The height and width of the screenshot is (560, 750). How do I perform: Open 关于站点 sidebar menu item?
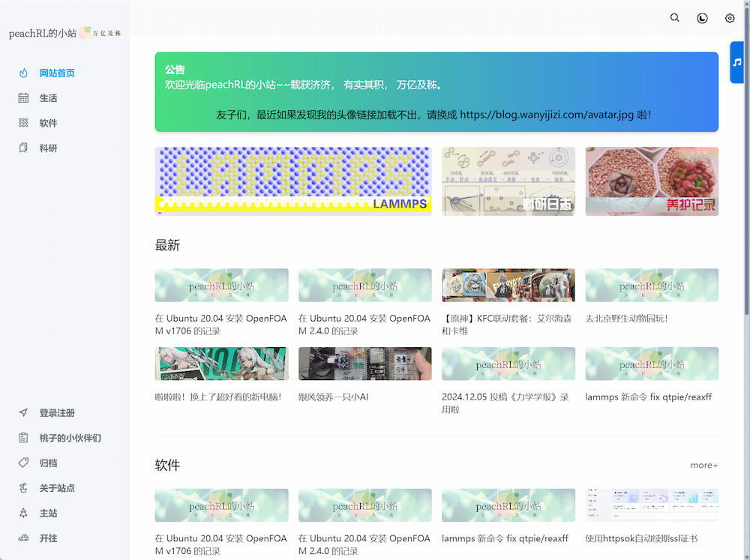pos(57,488)
